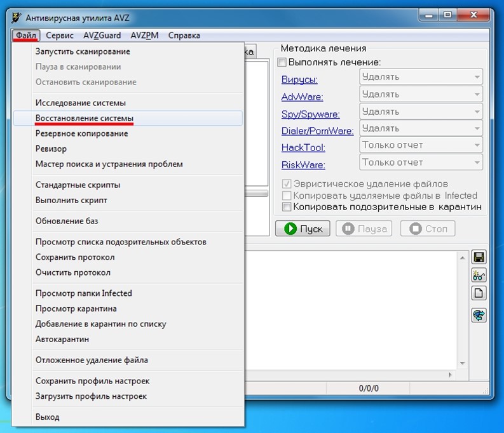Select Добавление в карантин по списку
Image resolution: width=504 pixels, height=433 pixels.
pyautogui.click(x=128, y=324)
